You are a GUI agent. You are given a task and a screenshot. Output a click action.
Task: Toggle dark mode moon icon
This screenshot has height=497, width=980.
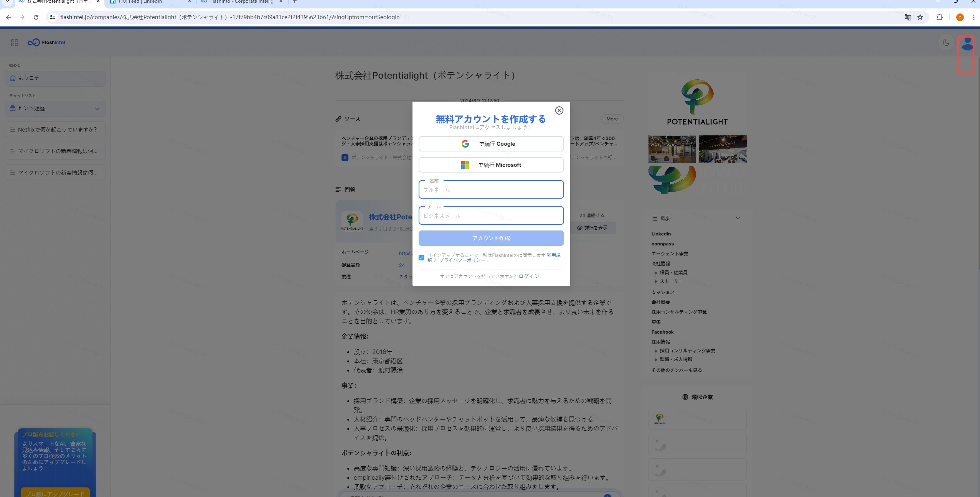tap(946, 43)
